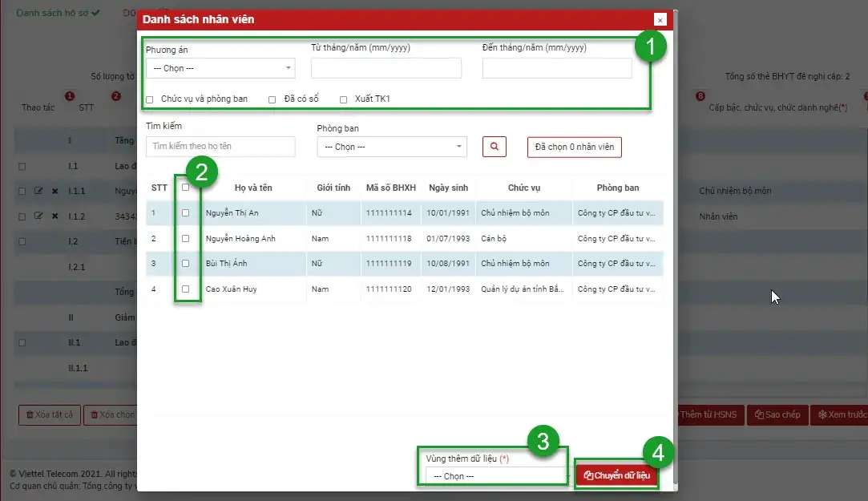Check row I.2 checkbox in background table
The width and height of the screenshot is (868, 501).
pos(22,241)
